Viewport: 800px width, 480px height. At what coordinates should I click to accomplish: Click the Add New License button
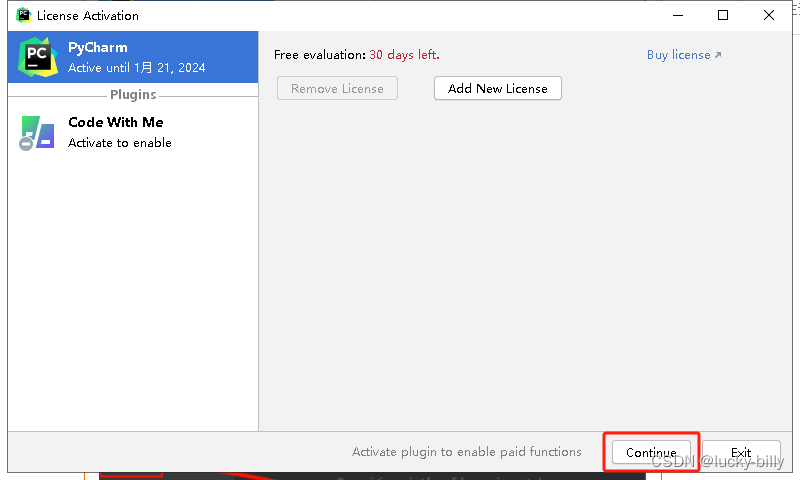[x=497, y=88]
